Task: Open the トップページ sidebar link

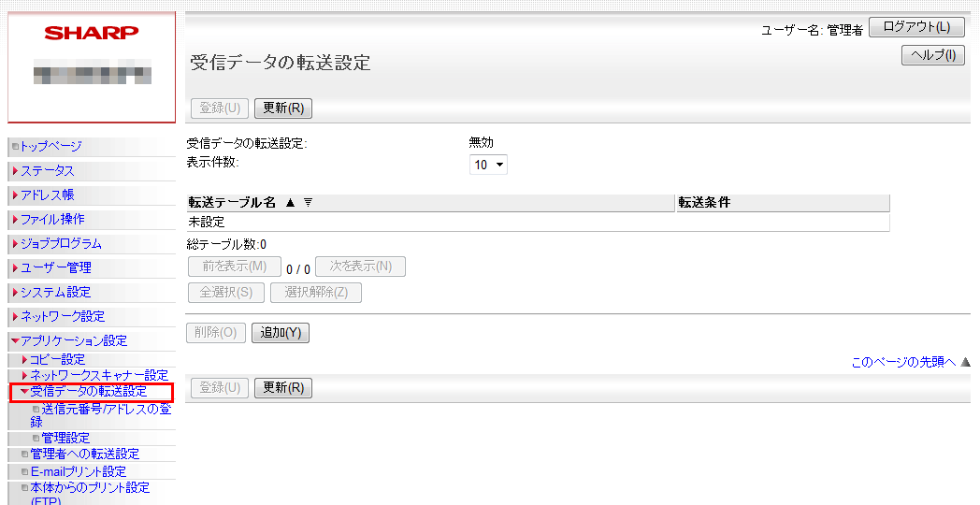Action: (x=50, y=146)
